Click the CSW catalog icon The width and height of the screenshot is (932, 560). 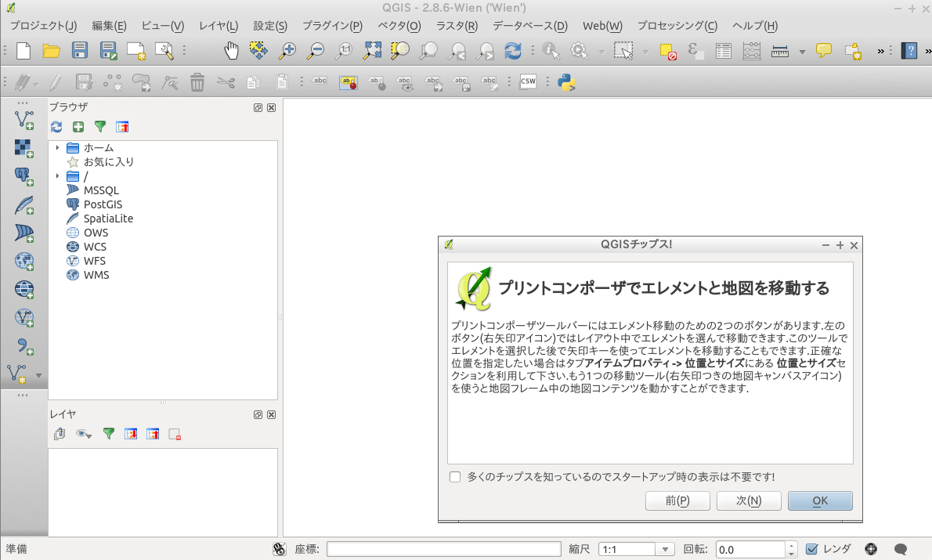point(528,81)
